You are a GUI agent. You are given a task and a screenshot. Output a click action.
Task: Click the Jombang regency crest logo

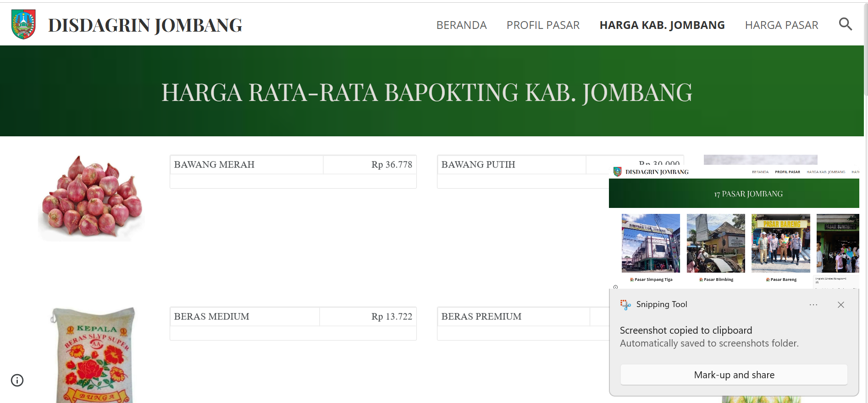[x=23, y=25]
